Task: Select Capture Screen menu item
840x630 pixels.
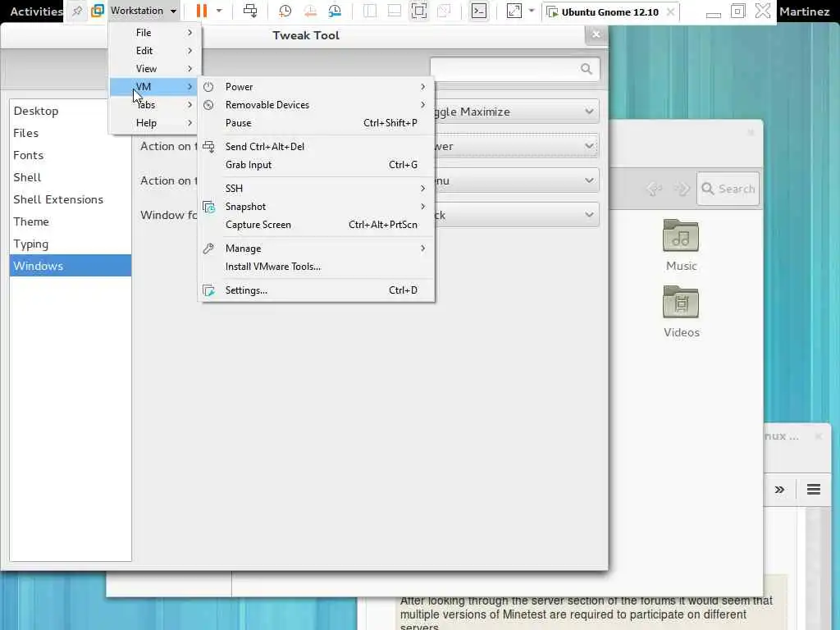Action: (x=316, y=225)
